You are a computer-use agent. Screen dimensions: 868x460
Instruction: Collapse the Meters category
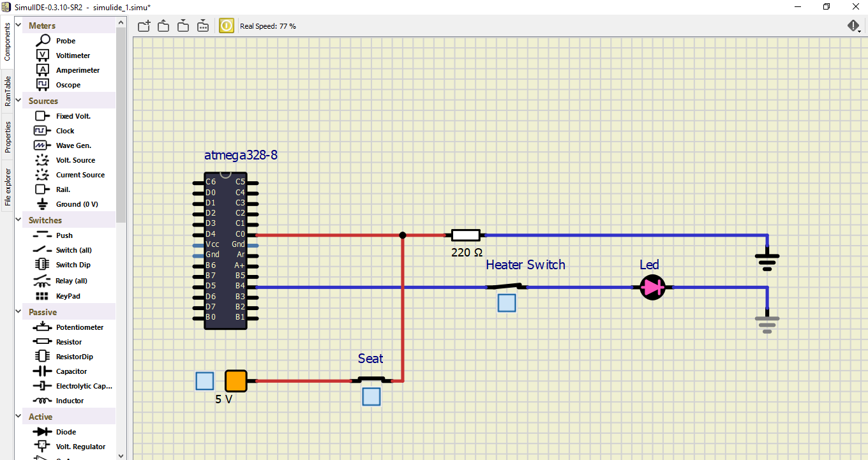click(x=17, y=24)
